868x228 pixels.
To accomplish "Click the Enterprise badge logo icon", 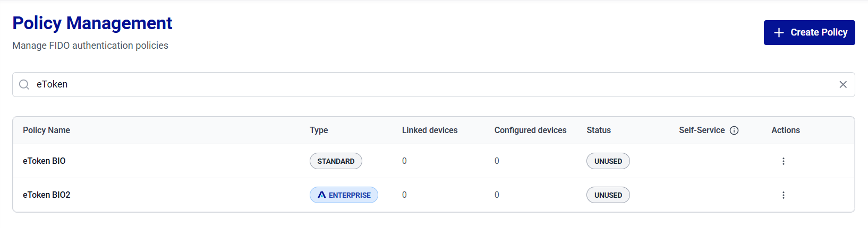I will pyautogui.click(x=321, y=195).
